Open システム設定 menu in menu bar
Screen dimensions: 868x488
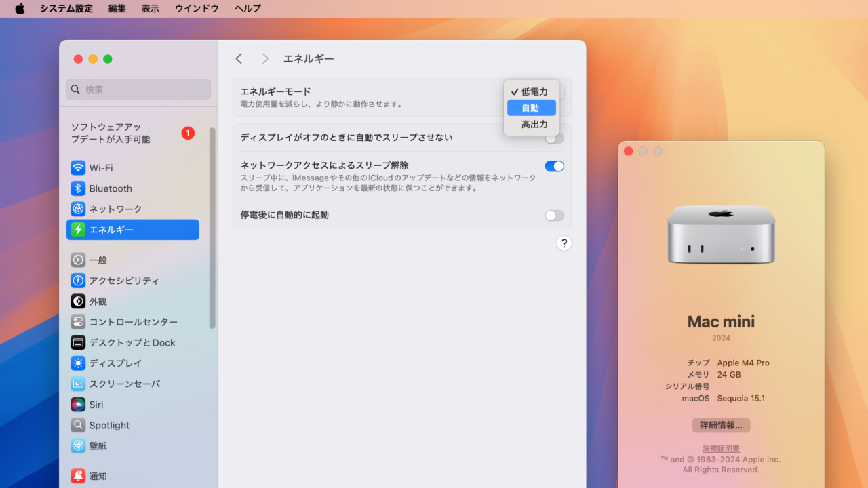[66, 9]
